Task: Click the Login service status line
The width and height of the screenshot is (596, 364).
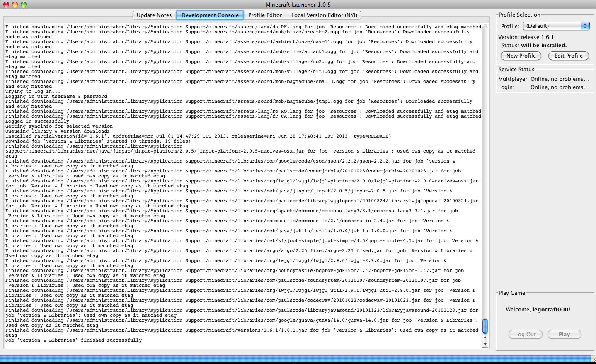Action: point(543,87)
